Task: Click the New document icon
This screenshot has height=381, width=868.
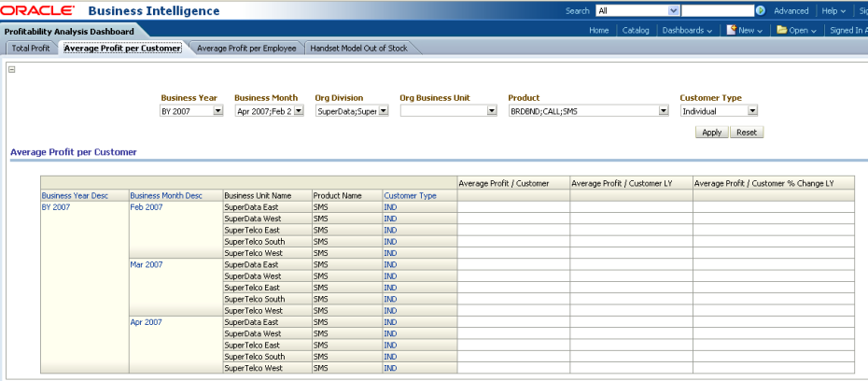Action: pos(732,30)
